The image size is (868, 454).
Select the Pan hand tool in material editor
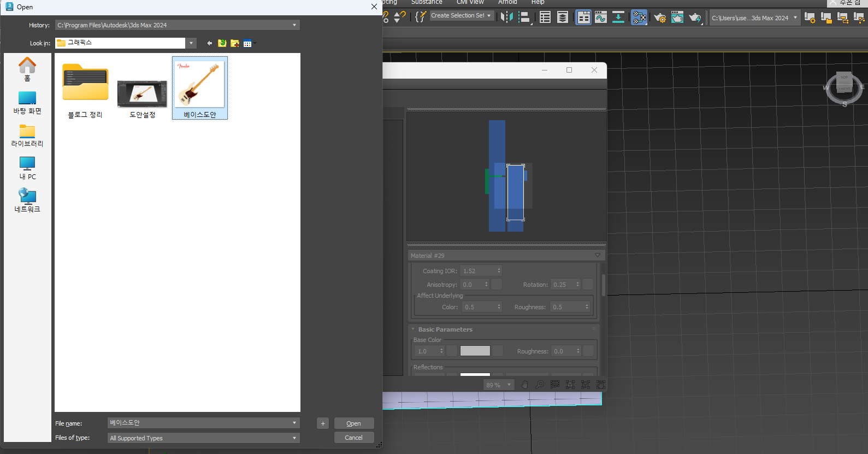click(x=524, y=385)
